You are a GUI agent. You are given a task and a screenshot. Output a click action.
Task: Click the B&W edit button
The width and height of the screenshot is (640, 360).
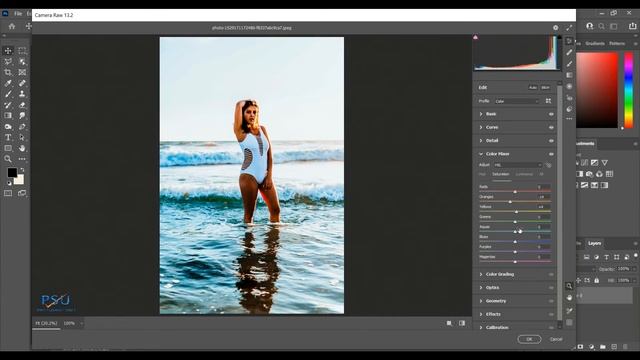coord(545,87)
